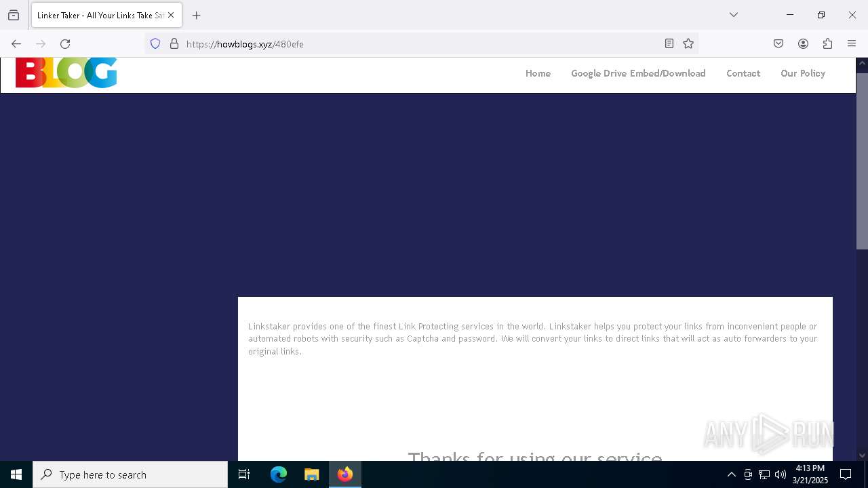
Task: Open Save to Pocket icon
Action: pyautogui.click(x=778, y=44)
